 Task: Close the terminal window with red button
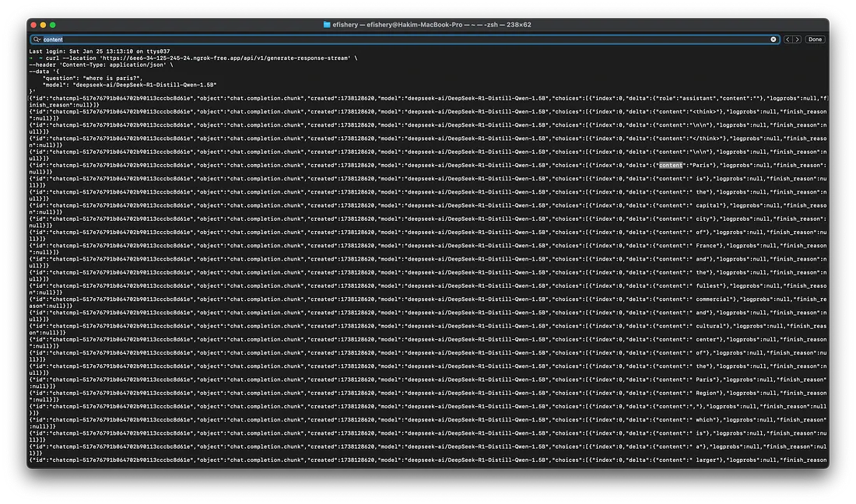[x=33, y=25]
